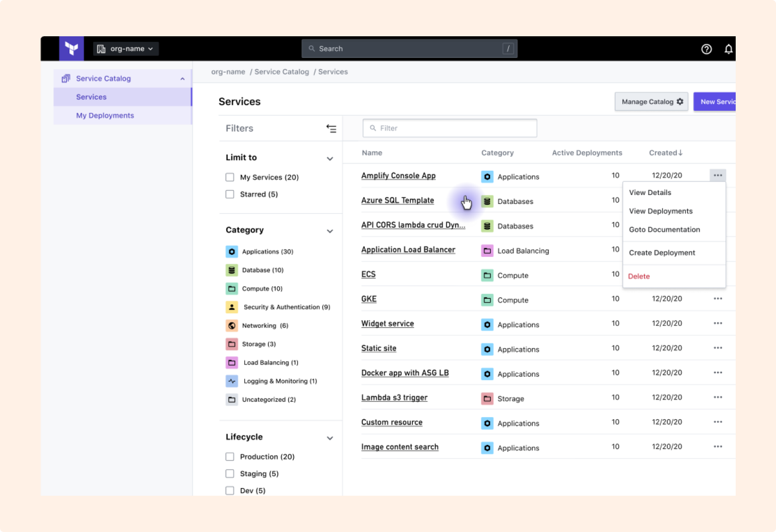Open the more options menu for GKE row
The image size is (776, 532).
718,299
